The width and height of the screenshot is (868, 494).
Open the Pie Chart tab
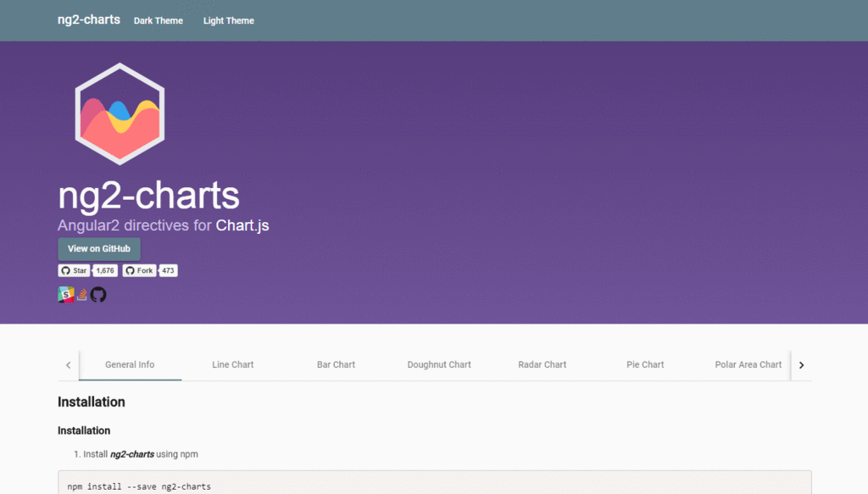point(645,364)
